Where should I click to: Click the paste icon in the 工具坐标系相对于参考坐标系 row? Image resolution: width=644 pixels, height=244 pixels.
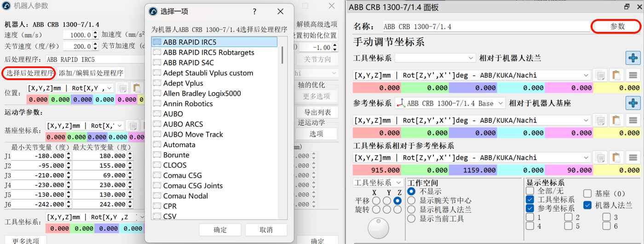pos(616,157)
